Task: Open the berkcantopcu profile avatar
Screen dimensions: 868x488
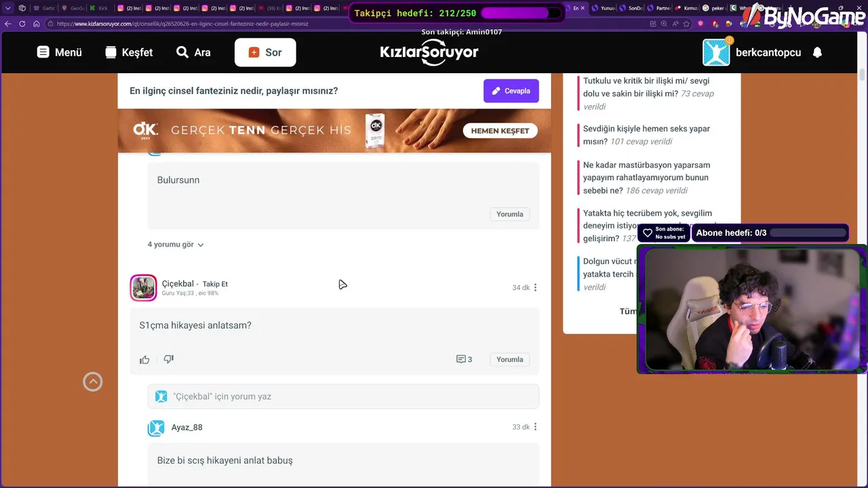Action: pyautogui.click(x=716, y=52)
